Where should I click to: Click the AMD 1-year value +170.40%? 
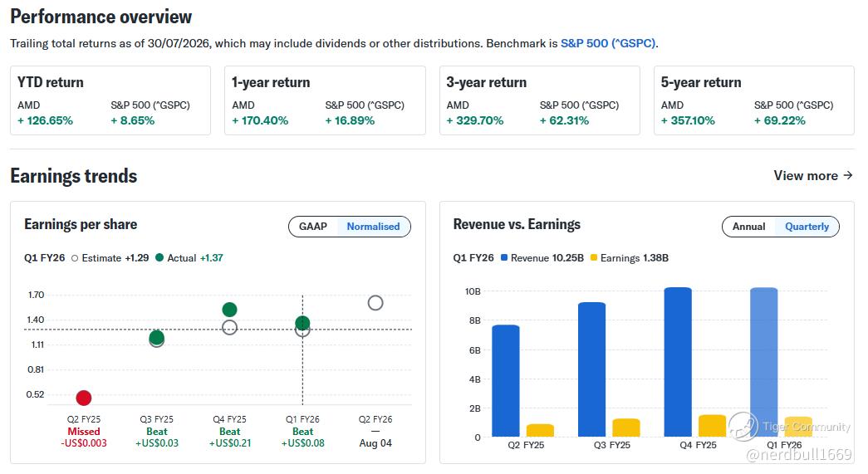(260, 120)
